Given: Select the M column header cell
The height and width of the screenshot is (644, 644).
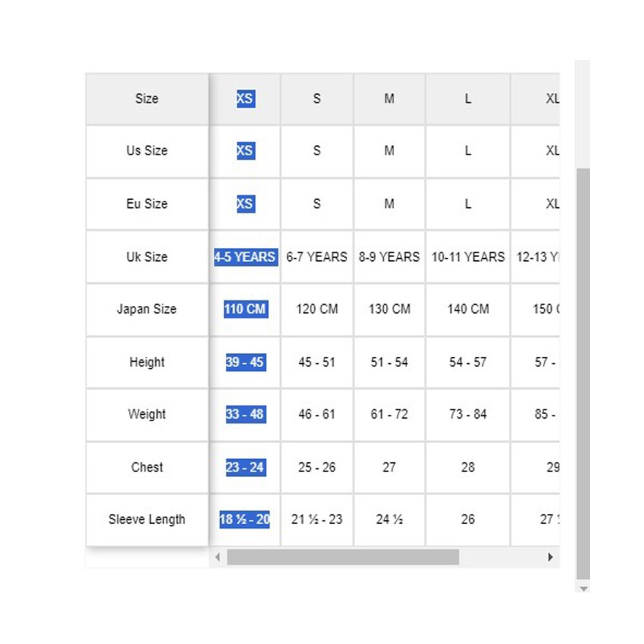Looking at the screenshot, I should coord(390,99).
